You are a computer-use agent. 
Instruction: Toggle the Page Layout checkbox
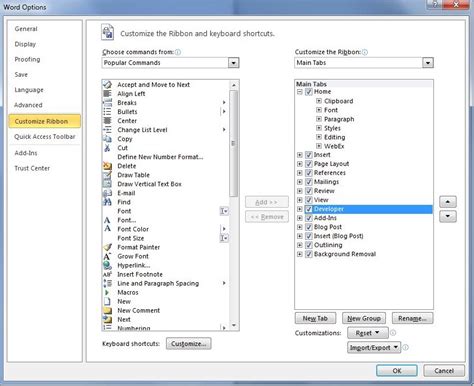pyautogui.click(x=309, y=164)
